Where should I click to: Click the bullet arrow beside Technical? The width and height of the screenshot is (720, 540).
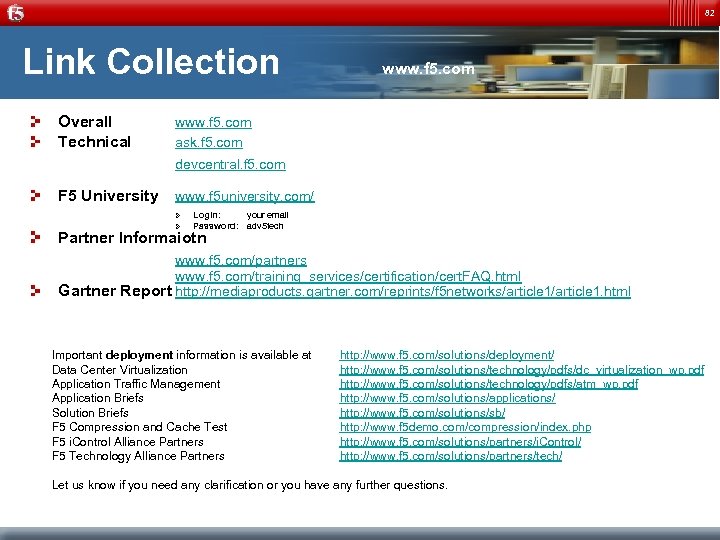[x=35, y=141]
